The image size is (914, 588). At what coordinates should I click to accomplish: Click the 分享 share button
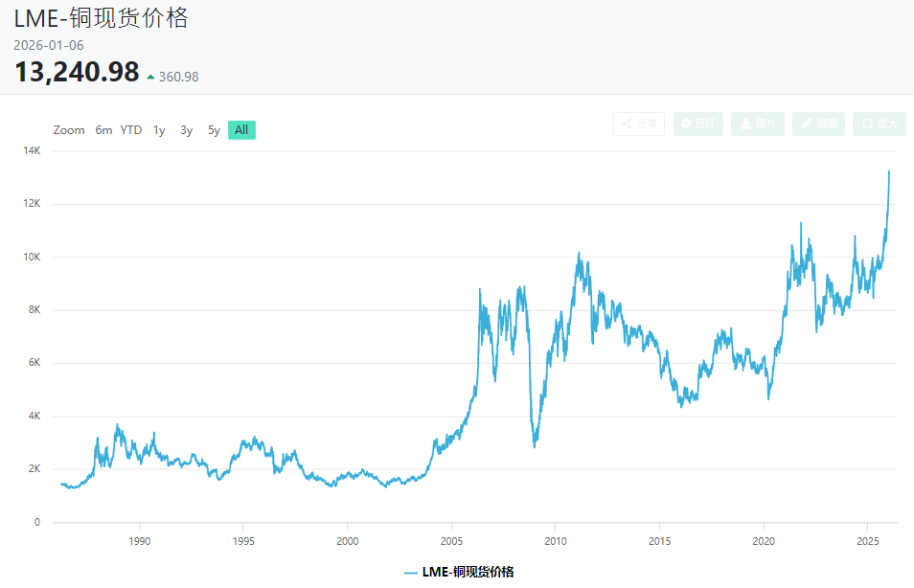pyautogui.click(x=638, y=124)
